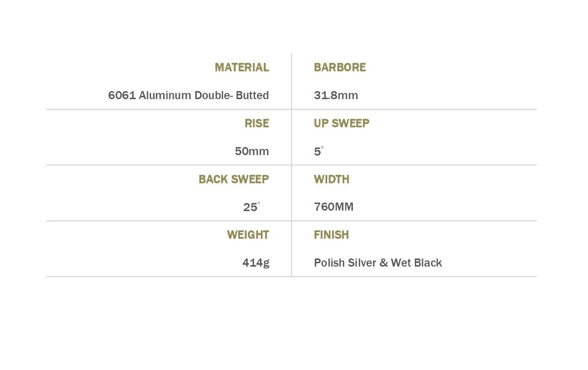Click the RISE heading

(257, 123)
